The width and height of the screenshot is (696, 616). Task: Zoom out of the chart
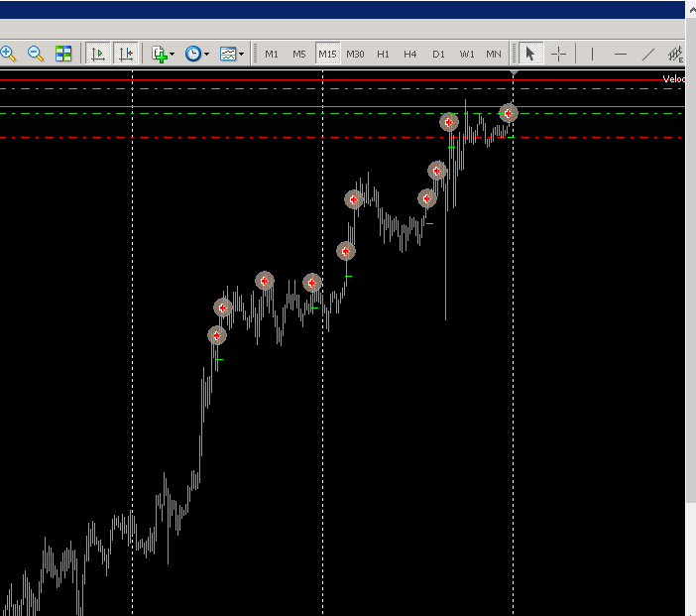point(36,54)
